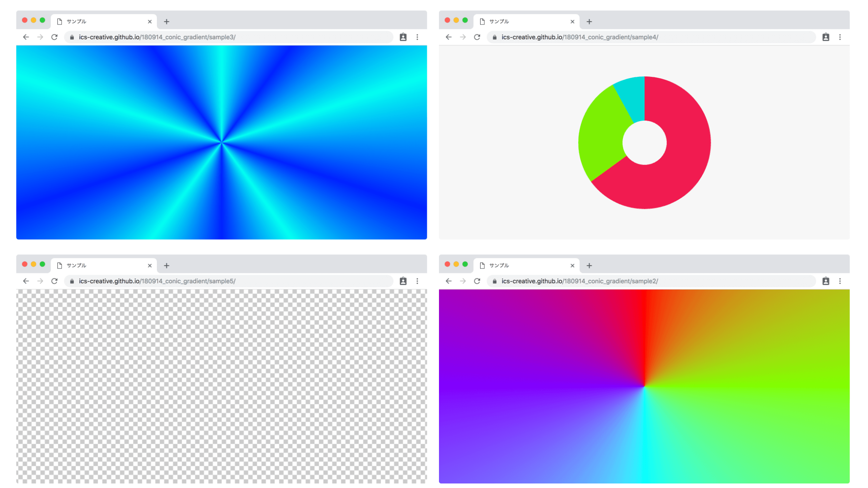
Task: Close the tab in sample4 window
Action: click(572, 22)
